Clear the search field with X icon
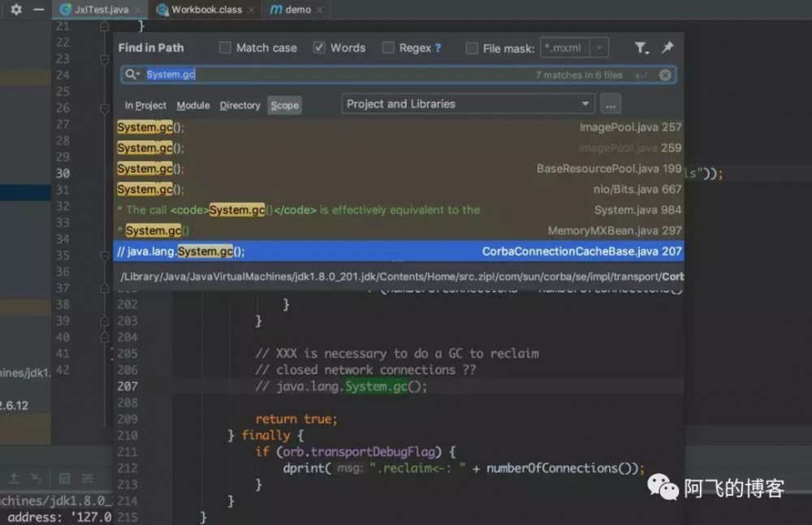 pyautogui.click(x=665, y=75)
